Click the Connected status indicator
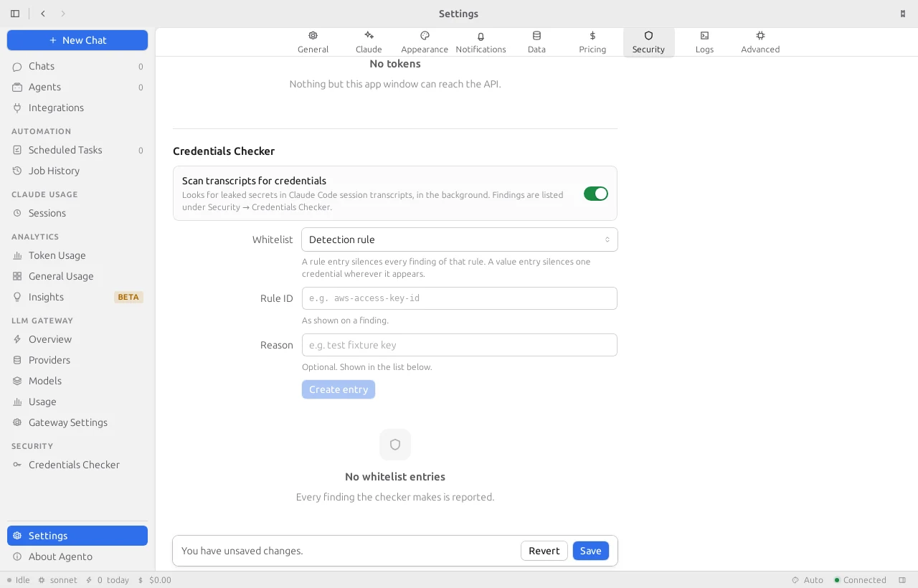The image size is (918, 588). click(860, 580)
